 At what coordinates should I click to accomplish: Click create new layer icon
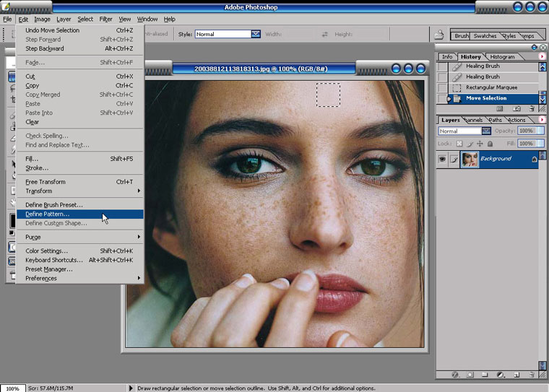point(516,375)
